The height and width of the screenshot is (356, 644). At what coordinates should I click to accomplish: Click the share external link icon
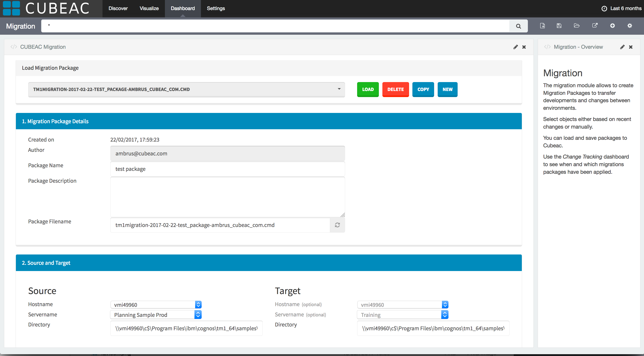(595, 25)
